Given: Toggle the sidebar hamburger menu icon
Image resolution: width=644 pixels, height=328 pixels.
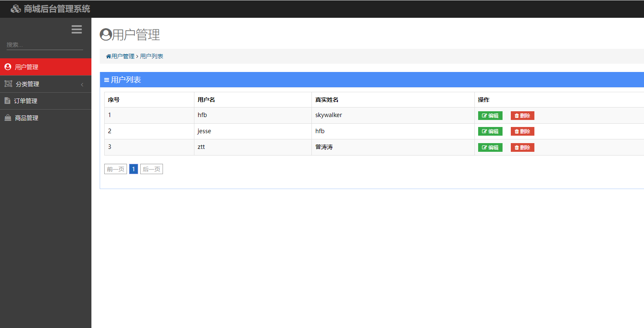Looking at the screenshot, I should (x=77, y=29).
